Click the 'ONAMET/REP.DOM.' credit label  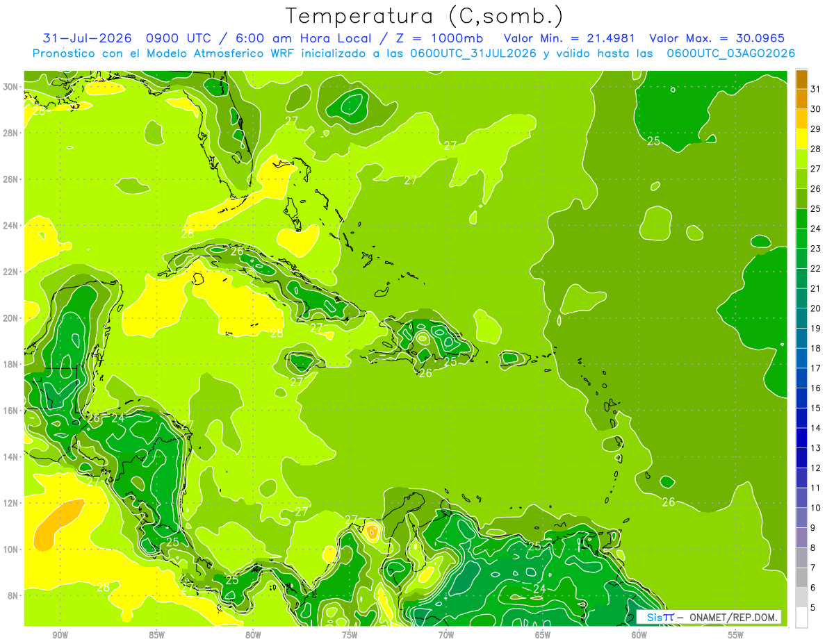click(x=733, y=617)
